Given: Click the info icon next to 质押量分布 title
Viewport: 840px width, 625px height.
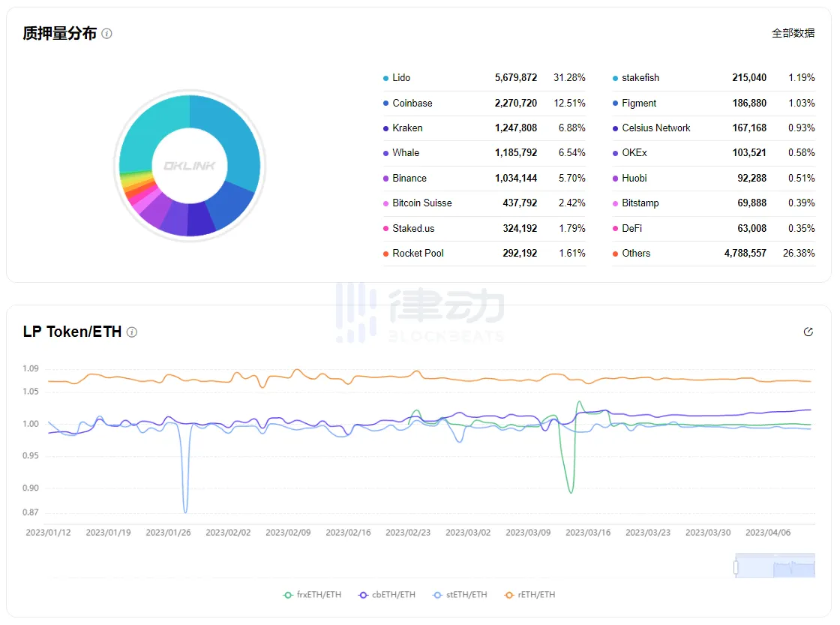Looking at the screenshot, I should (x=106, y=33).
